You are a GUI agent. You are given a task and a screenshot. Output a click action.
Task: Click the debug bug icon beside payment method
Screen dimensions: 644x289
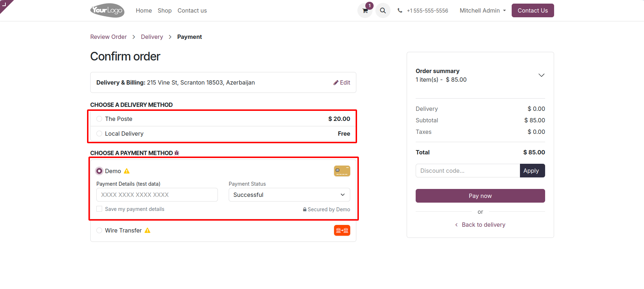pyautogui.click(x=177, y=153)
